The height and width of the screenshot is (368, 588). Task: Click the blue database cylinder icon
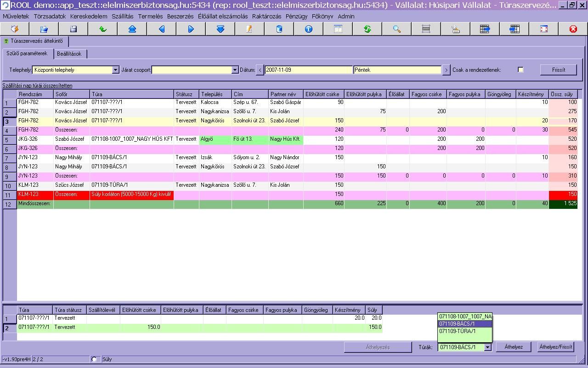(279, 29)
